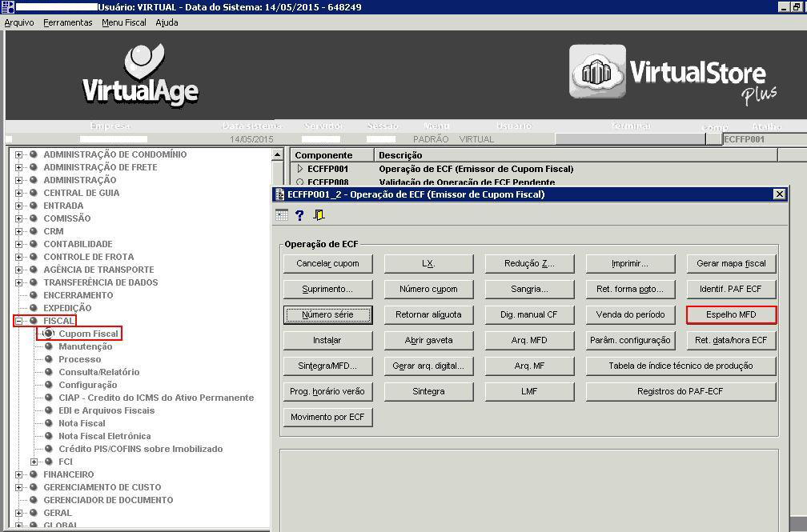The image size is (807, 532).
Task: Click Venda do período button
Action: [631, 315]
